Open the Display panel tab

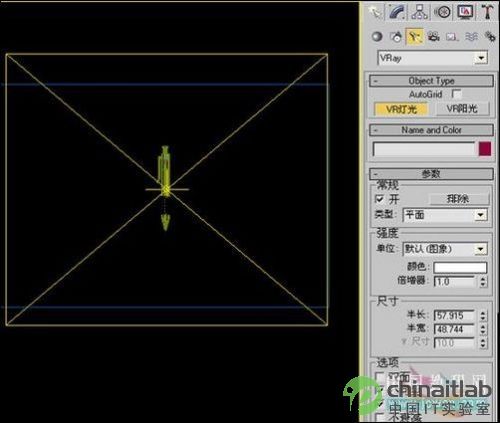tap(465, 12)
